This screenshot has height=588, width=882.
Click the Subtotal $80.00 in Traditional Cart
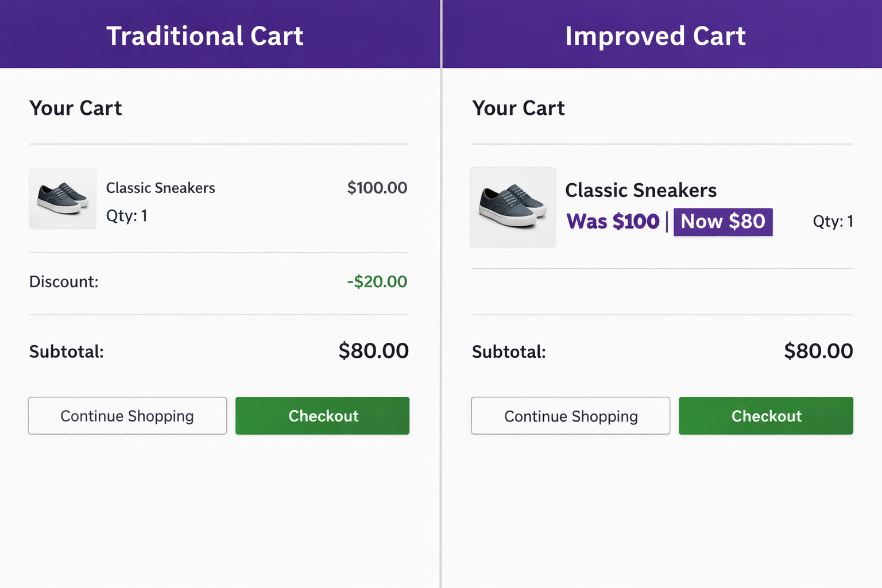(x=373, y=351)
